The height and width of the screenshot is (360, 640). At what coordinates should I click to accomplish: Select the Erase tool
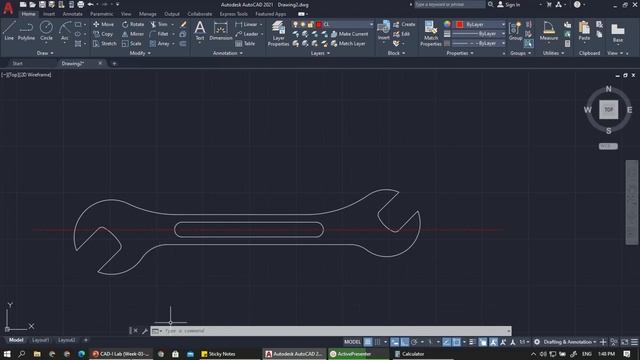point(183,24)
